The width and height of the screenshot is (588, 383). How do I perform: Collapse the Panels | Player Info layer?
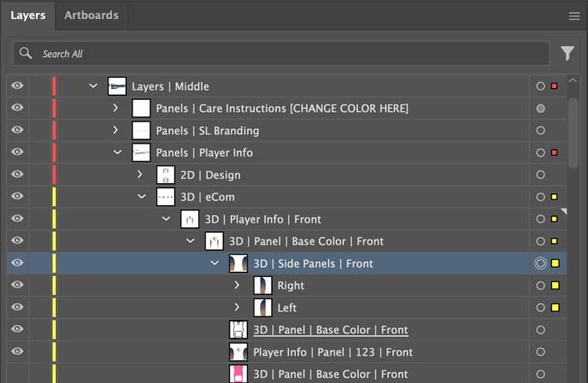coord(117,153)
